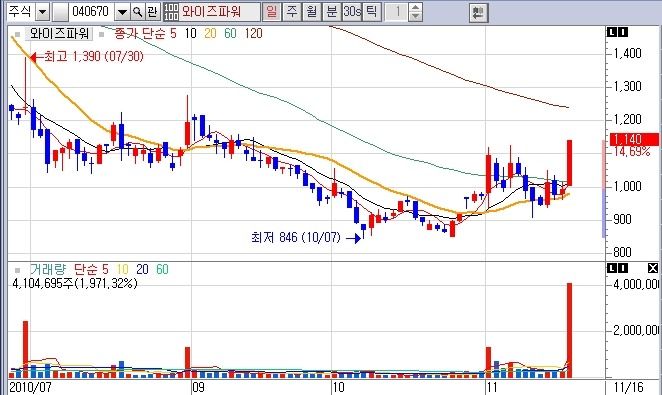The height and width of the screenshot is (395, 662).
Task: Close the volume pane with the X icon
Action: pyautogui.click(x=653, y=268)
